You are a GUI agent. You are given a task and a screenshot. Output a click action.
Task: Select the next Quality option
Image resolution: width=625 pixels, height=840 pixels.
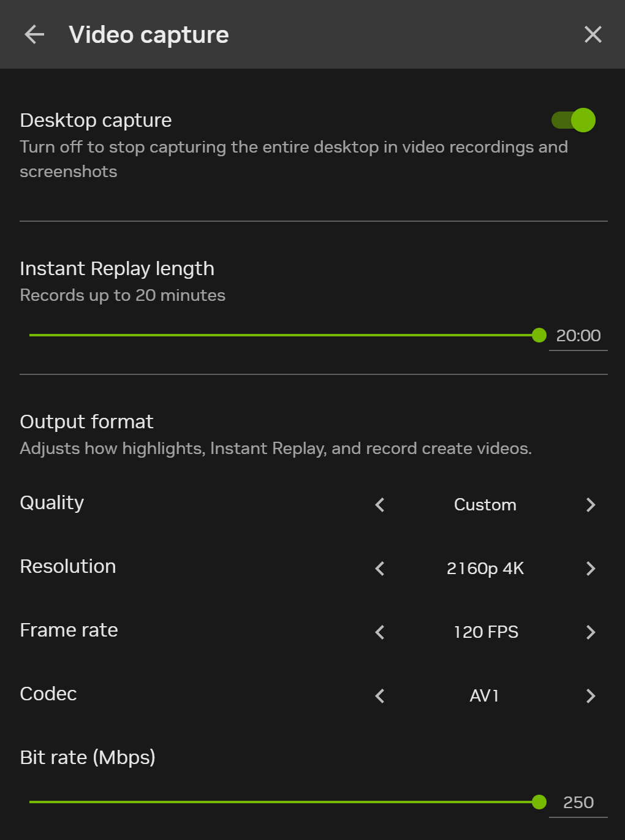click(590, 505)
